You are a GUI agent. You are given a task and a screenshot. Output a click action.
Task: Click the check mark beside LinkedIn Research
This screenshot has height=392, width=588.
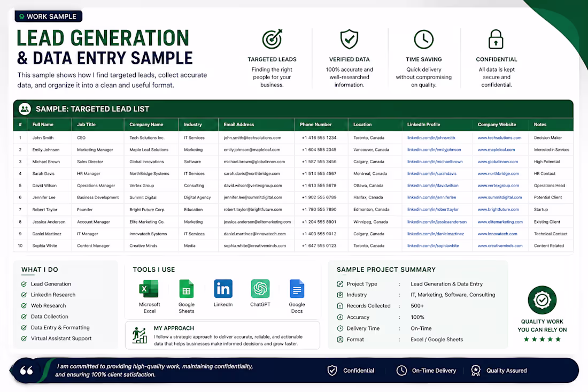pyautogui.click(x=24, y=295)
